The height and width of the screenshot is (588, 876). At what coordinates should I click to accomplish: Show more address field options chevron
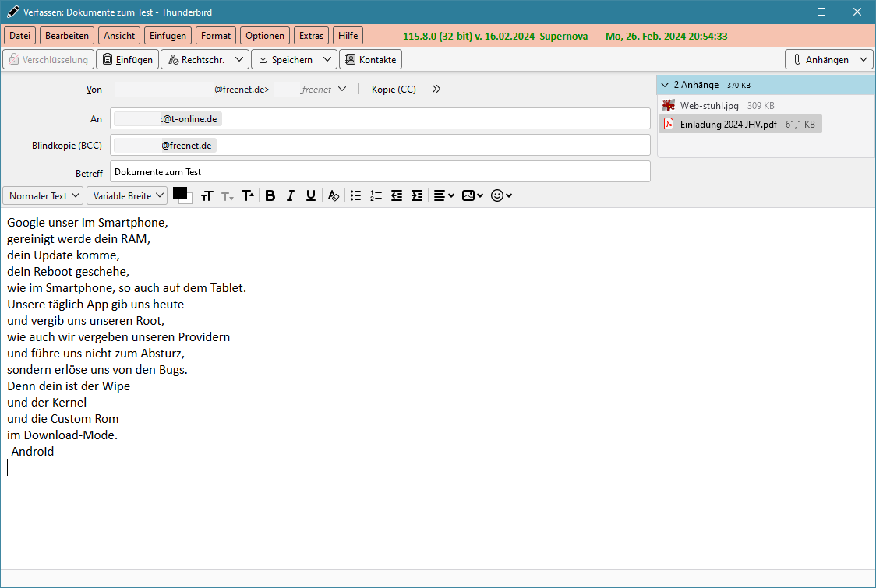(436, 89)
